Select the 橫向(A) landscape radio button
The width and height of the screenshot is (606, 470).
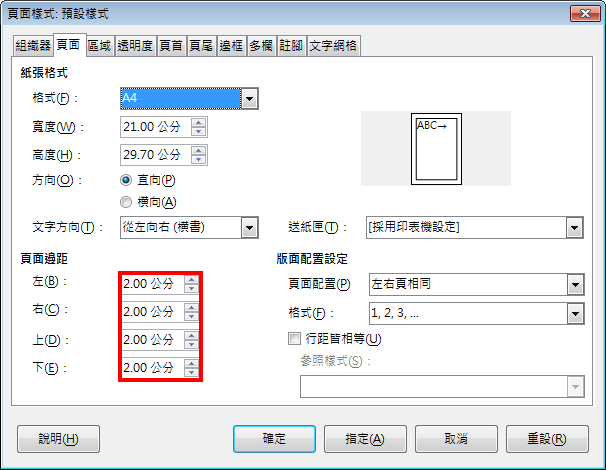[126, 202]
